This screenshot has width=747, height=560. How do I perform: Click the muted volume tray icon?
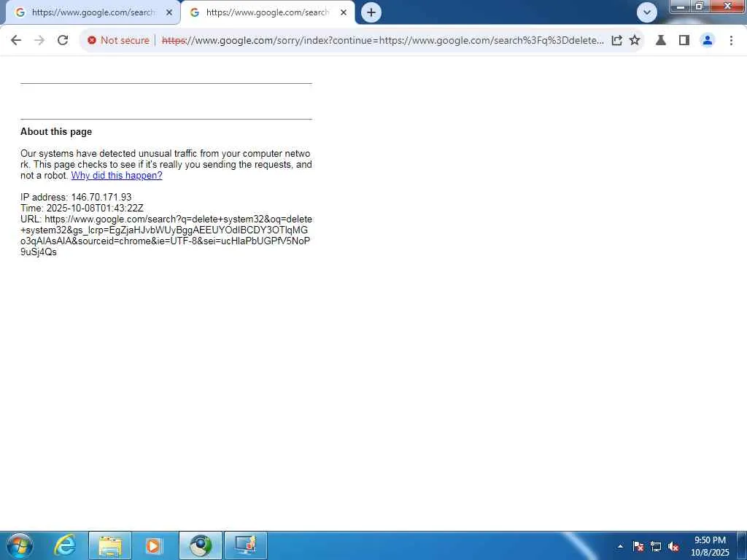point(673,546)
